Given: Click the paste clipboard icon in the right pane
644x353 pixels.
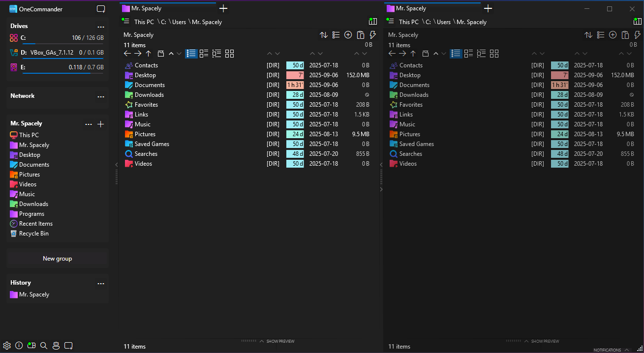Looking at the screenshot, I should click(x=625, y=35).
